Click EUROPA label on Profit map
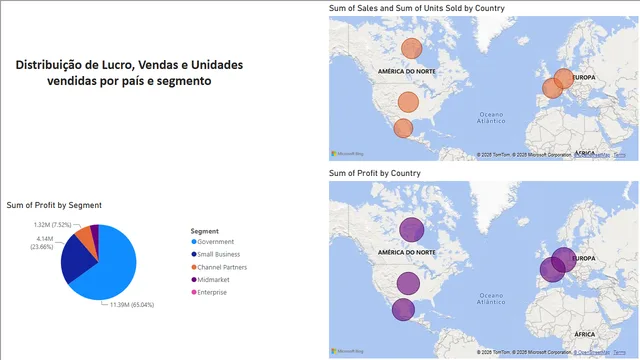Screen dimensions: 640x360 click(584, 259)
